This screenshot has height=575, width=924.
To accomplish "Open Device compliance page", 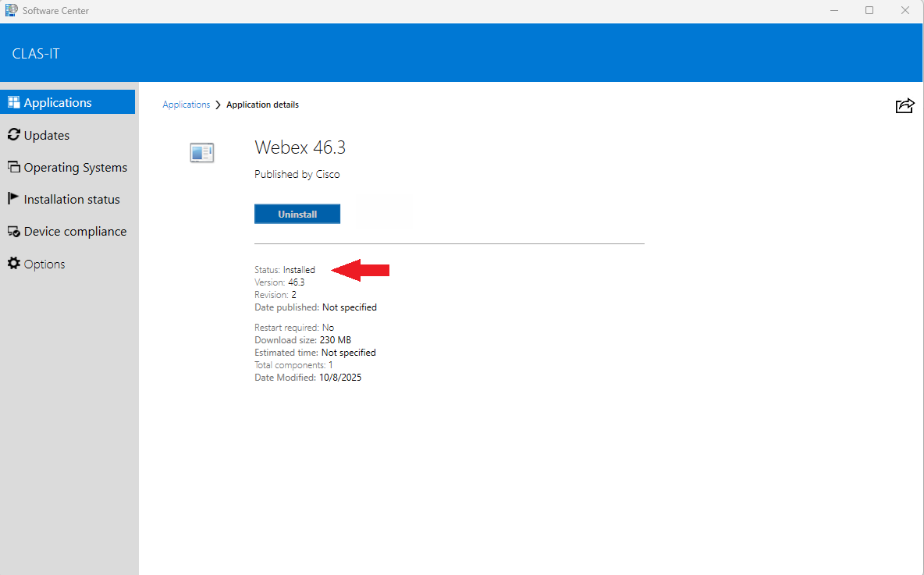I will point(67,232).
